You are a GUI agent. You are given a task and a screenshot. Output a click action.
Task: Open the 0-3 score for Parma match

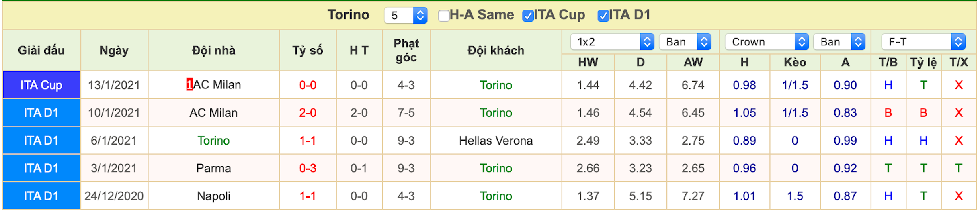(x=308, y=168)
